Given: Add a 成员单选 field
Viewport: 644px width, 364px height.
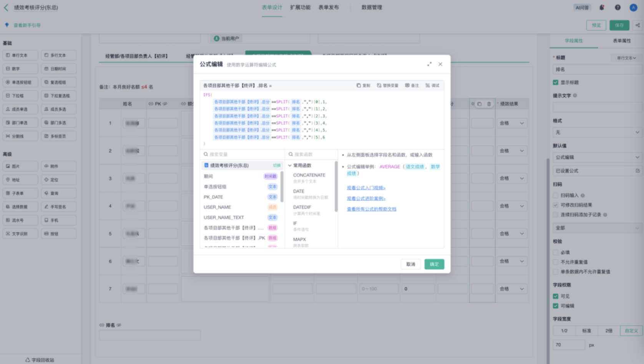Looking at the screenshot, I should point(20,109).
